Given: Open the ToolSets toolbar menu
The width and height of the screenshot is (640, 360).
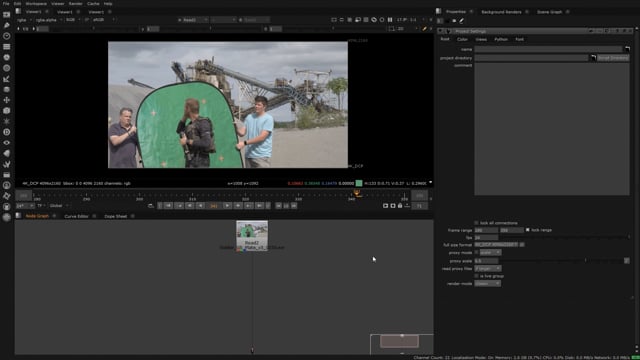Looking at the screenshot, I should click(x=7, y=164).
